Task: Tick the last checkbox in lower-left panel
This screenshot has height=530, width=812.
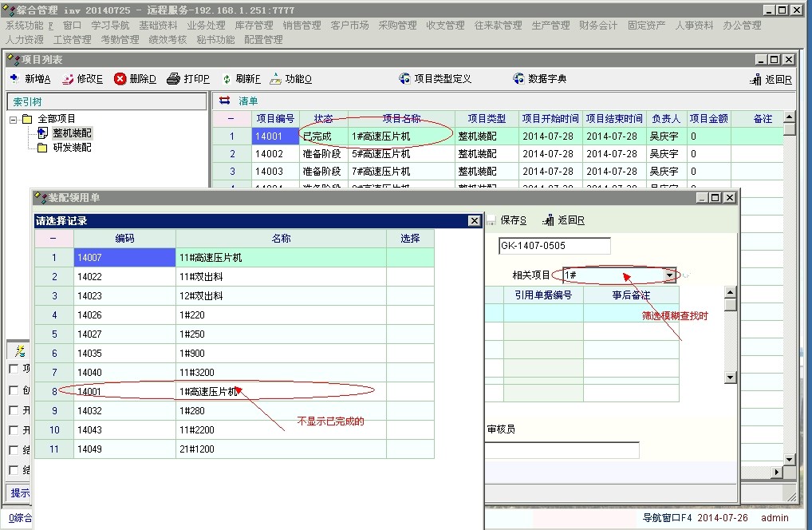Action: (14, 470)
